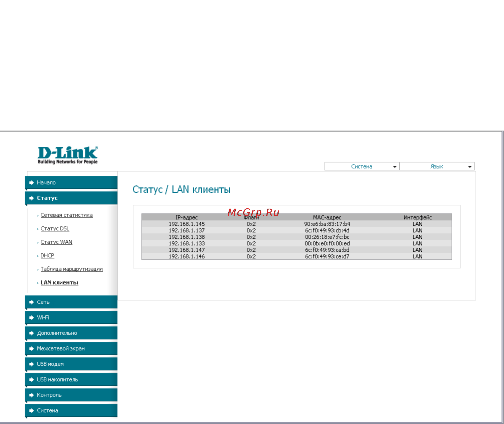This screenshot has height=424, width=504.
Task: Select MAC address 6c:f0:49:93:ca:bd
Action: point(327,250)
